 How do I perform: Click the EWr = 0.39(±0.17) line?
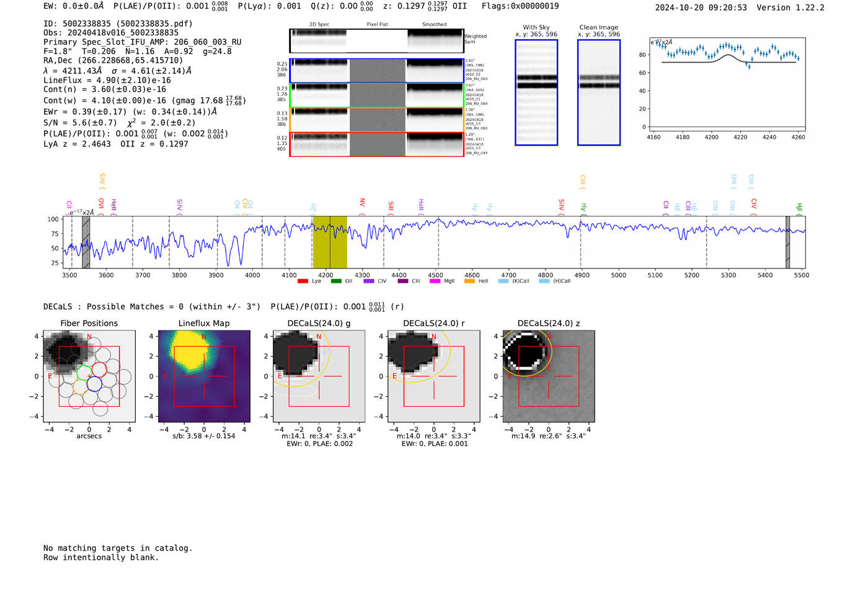[130, 112]
